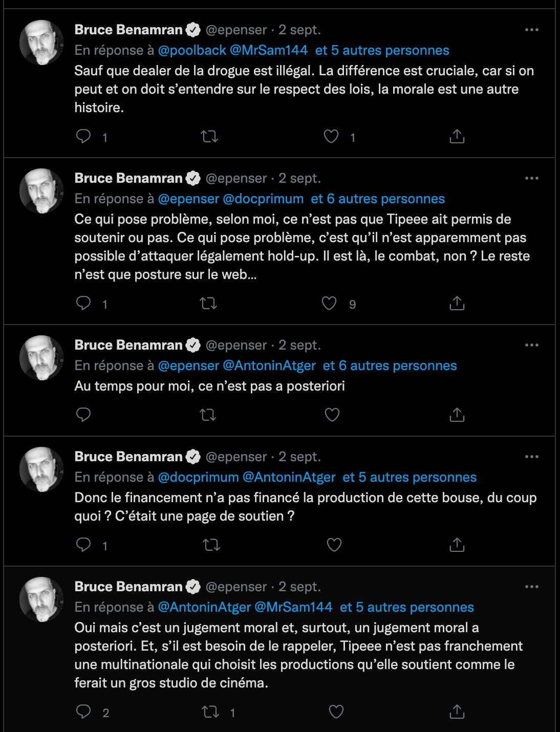Screen dimensions: 560x732
Task: Reply to the tweet about dealer de la drogue
Action: tap(83, 136)
